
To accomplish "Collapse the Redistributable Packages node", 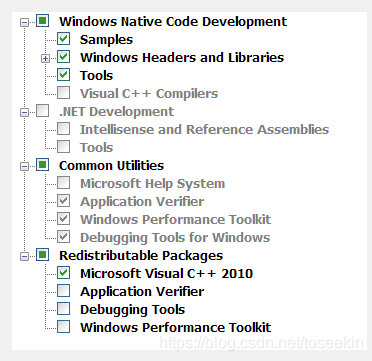I will pos(24,257).
